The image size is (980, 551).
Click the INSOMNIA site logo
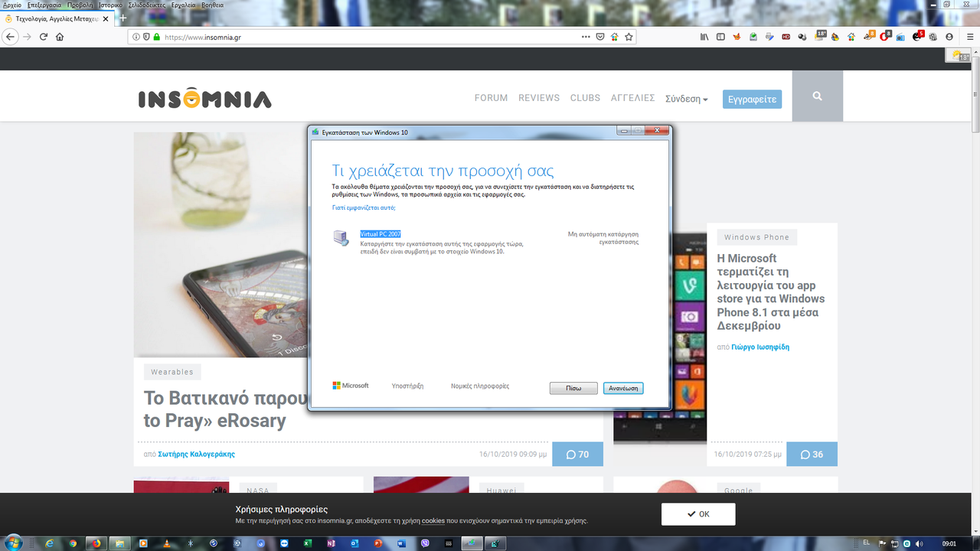(204, 98)
